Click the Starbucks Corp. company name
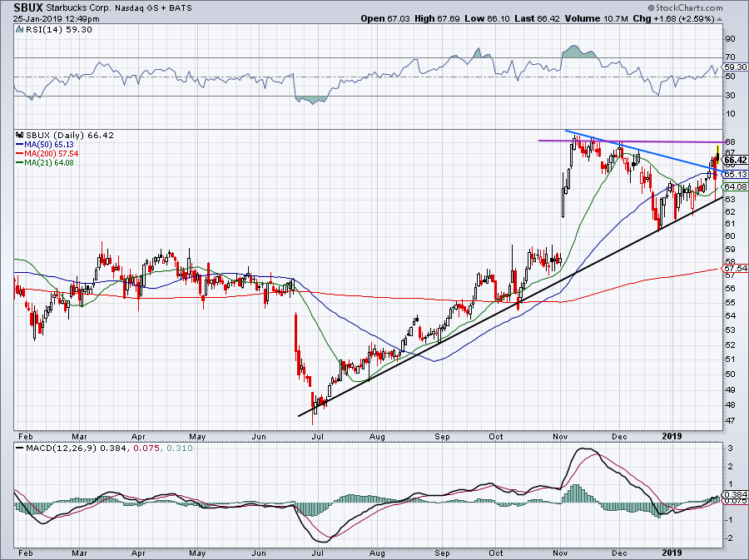This screenshot has height=560, width=749. point(78,8)
